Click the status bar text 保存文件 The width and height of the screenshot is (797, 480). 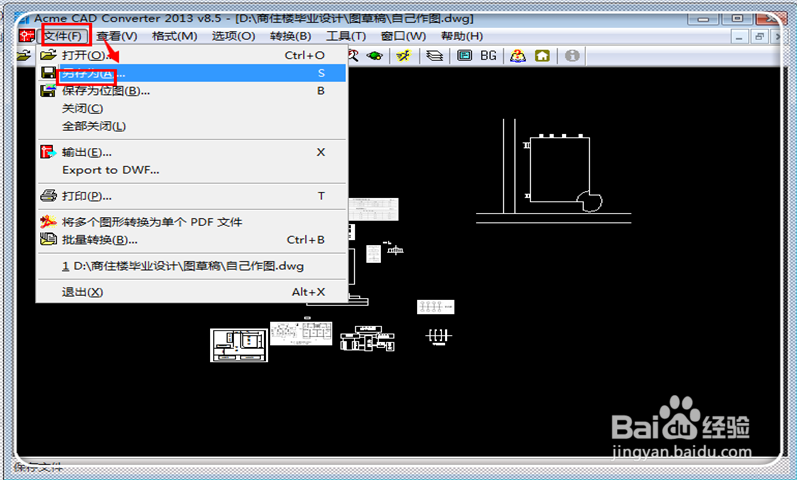click(x=38, y=466)
